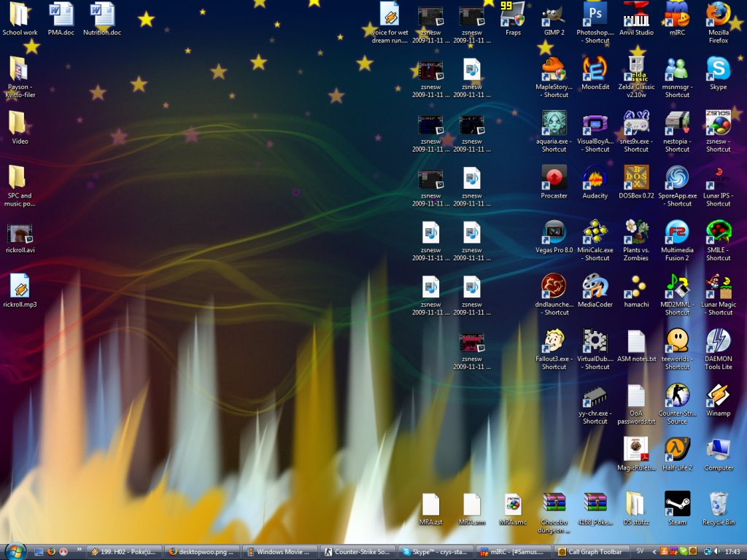Launch the Winamp desktop icon
Screen dimensions: 747x560
718,396
